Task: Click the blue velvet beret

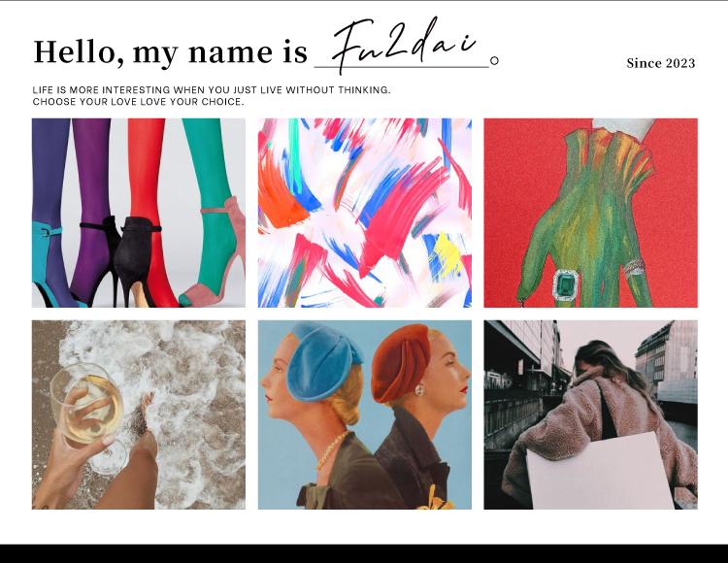Action: pyautogui.click(x=322, y=362)
